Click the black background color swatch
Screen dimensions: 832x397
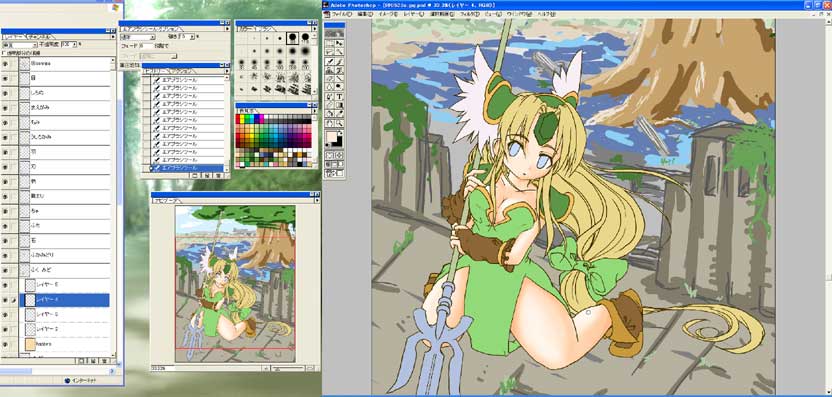pyautogui.click(x=339, y=142)
